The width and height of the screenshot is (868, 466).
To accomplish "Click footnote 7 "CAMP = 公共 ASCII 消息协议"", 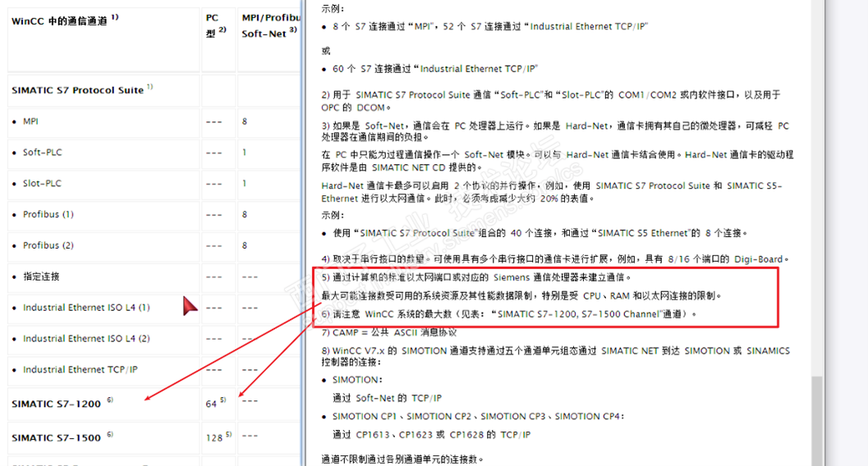I will [x=389, y=332].
